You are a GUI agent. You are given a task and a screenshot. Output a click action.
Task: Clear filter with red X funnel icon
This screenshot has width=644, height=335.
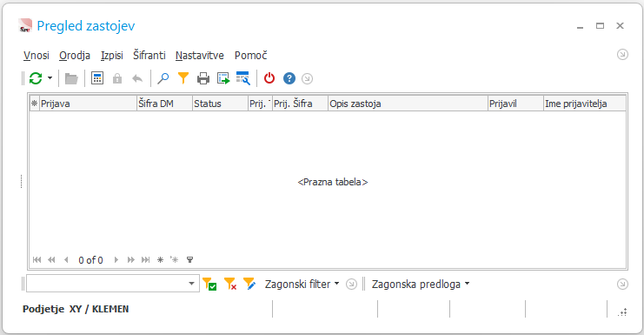(230, 284)
